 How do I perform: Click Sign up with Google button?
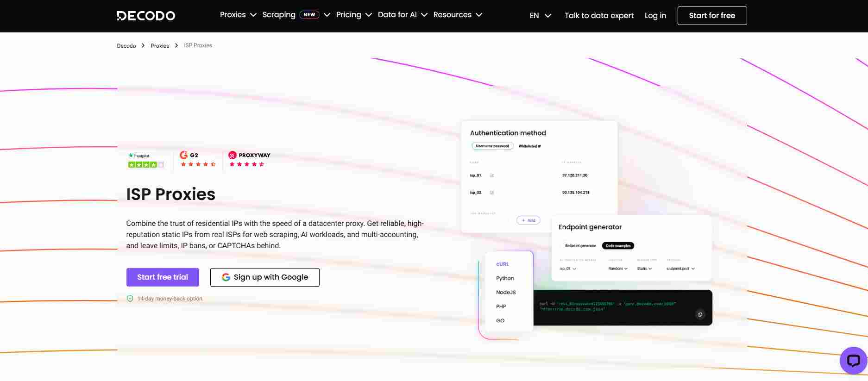pyautogui.click(x=264, y=277)
